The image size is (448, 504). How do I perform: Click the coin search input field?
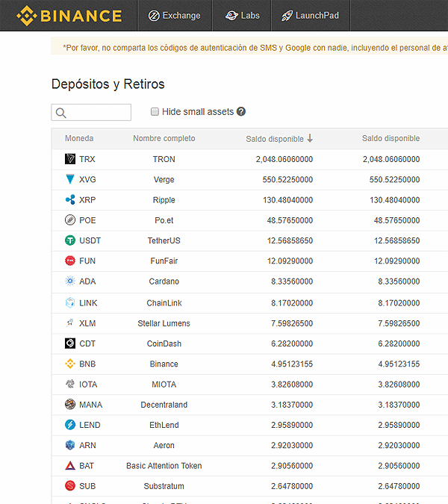[x=91, y=112]
